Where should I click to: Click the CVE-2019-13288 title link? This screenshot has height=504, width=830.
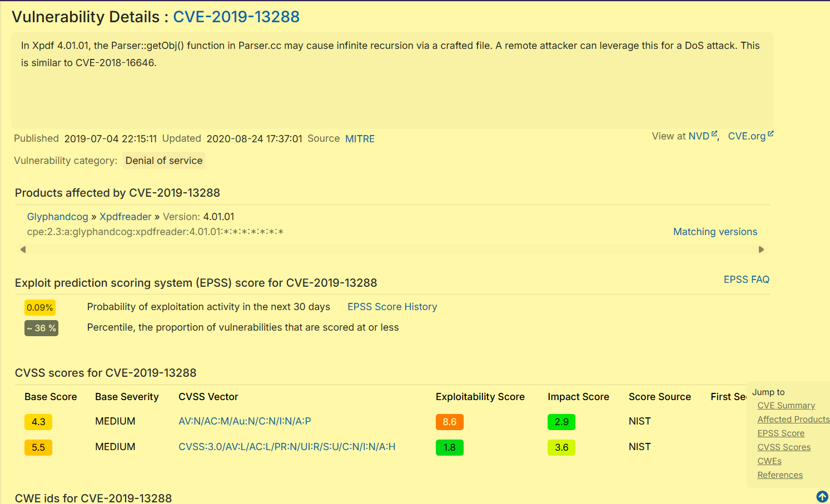pos(236,17)
